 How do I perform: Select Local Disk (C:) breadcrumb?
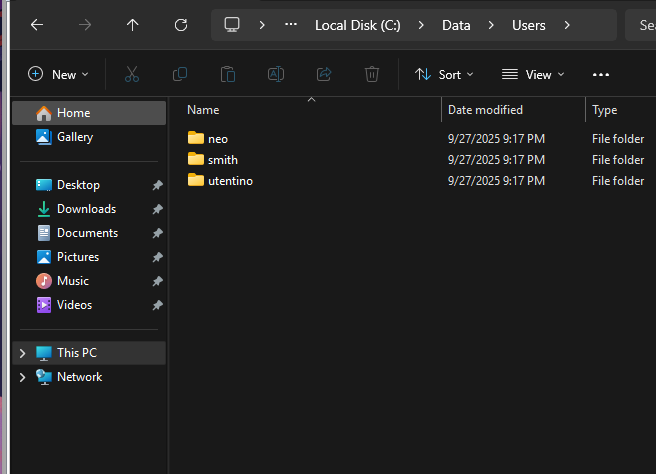tap(357, 25)
